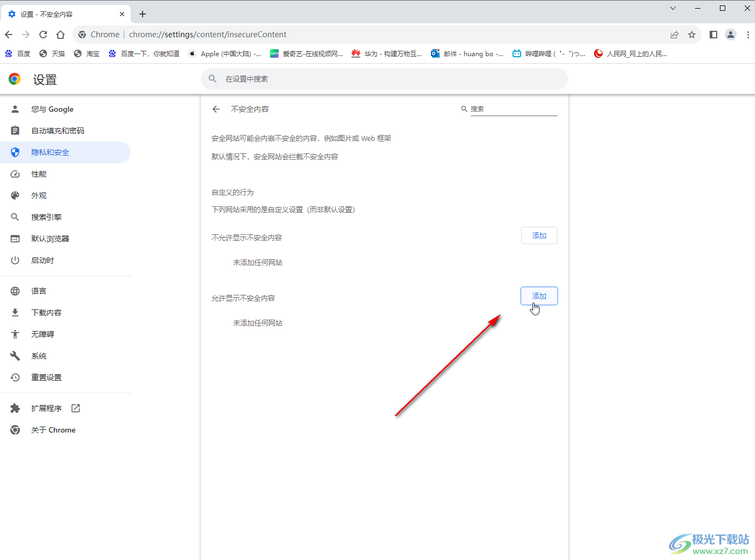Open Chrome three-dot menu

(x=748, y=35)
